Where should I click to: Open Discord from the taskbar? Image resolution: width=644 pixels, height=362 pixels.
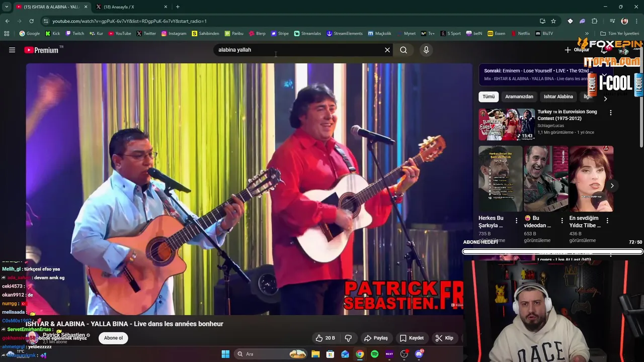pos(419,354)
